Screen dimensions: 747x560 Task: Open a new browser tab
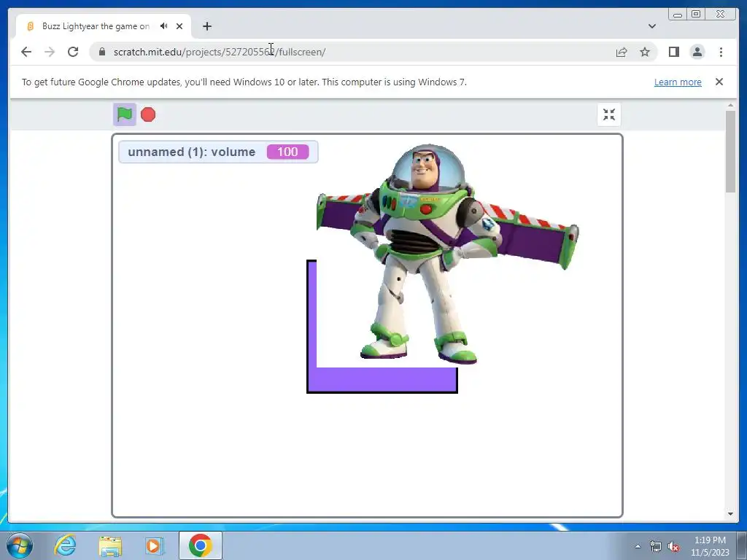206,26
